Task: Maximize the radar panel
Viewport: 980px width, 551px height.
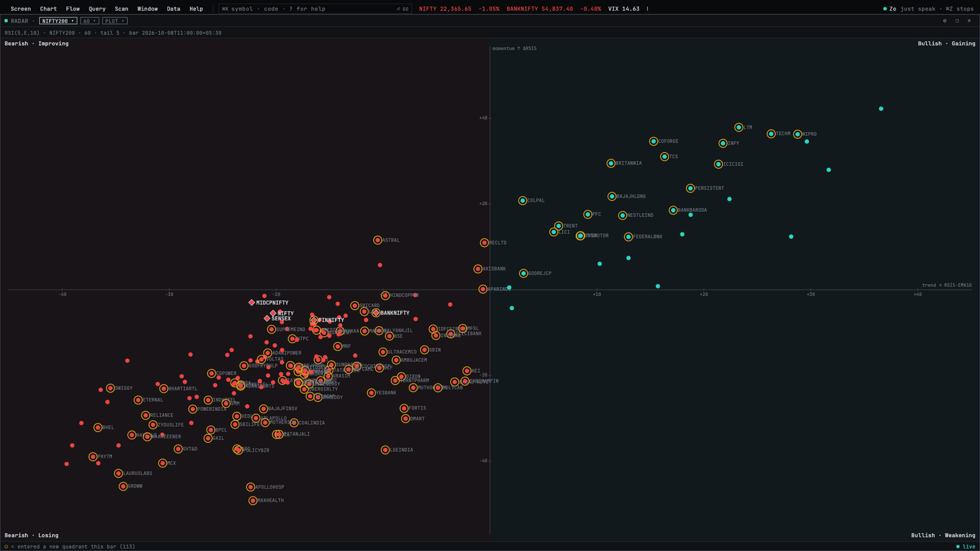Action: pyautogui.click(x=957, y=21)
